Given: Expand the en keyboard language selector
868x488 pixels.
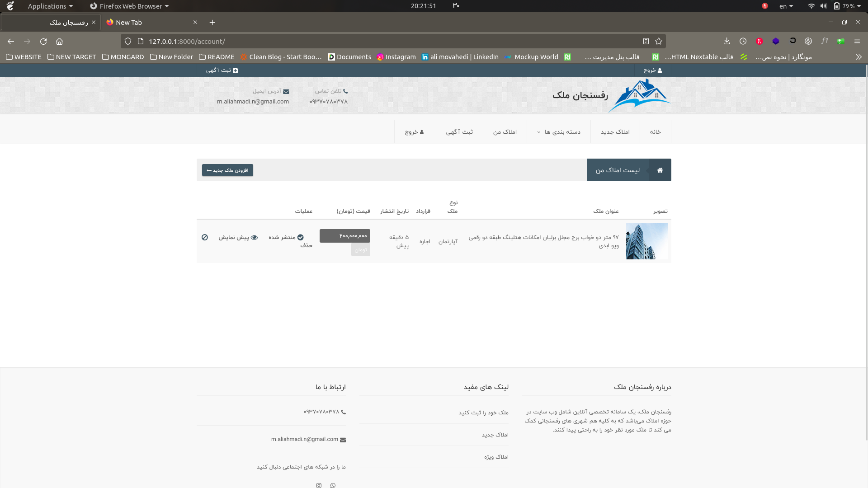Looking at the screenshot, I should pos(786,6).
